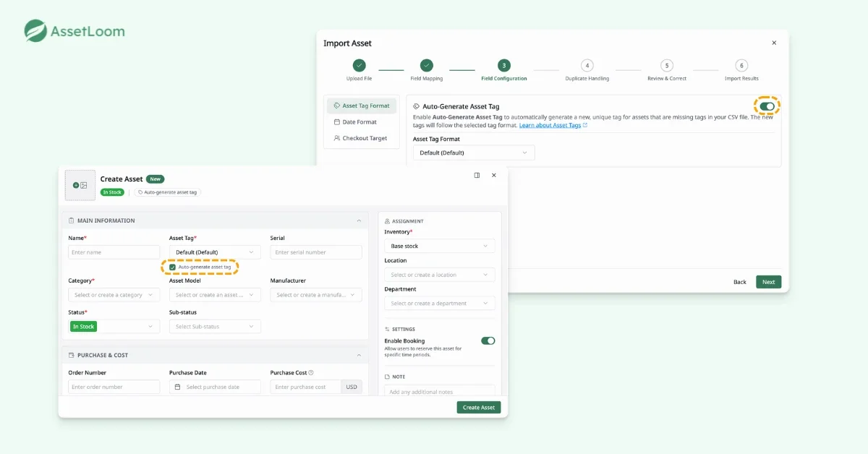This screenshot has width=868, height=454.
Task: Select the Date Format tab
Action: pyautogui.click(x=362, y=122)
